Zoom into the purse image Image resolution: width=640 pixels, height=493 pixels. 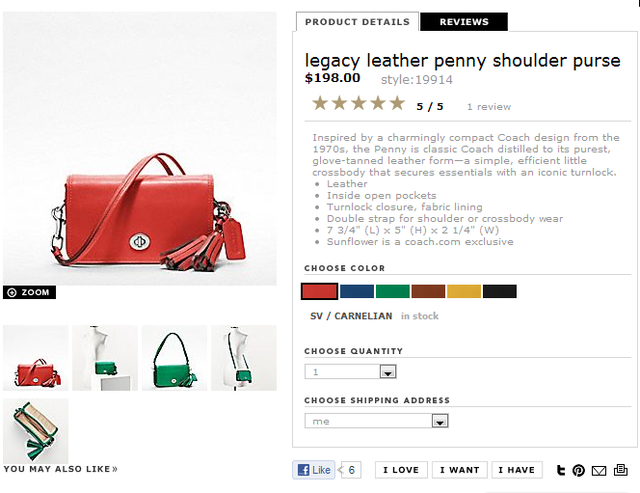click(x=29, y=292)
